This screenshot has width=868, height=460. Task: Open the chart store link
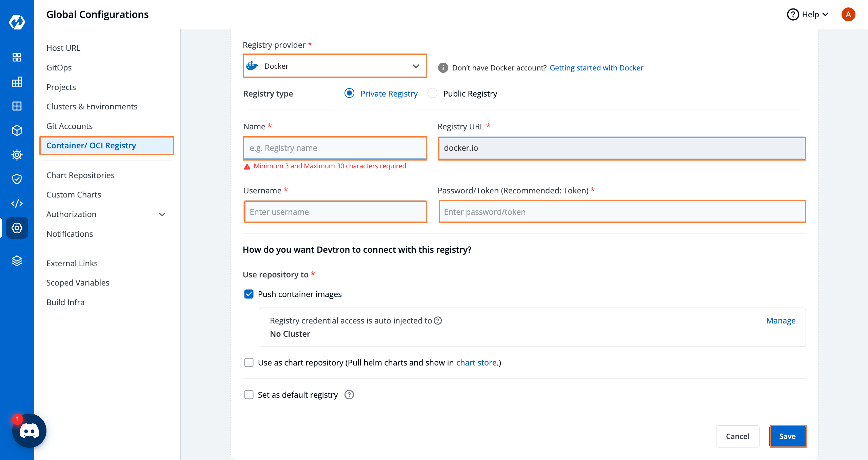(476, 363)
